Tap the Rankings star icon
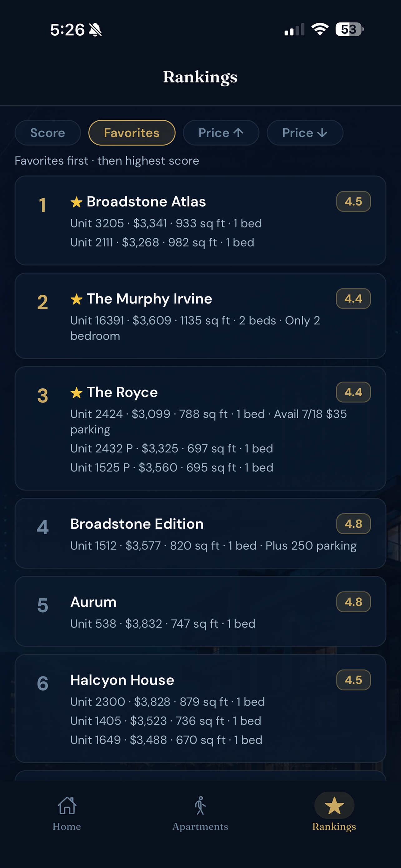 (x=334, y=805)
